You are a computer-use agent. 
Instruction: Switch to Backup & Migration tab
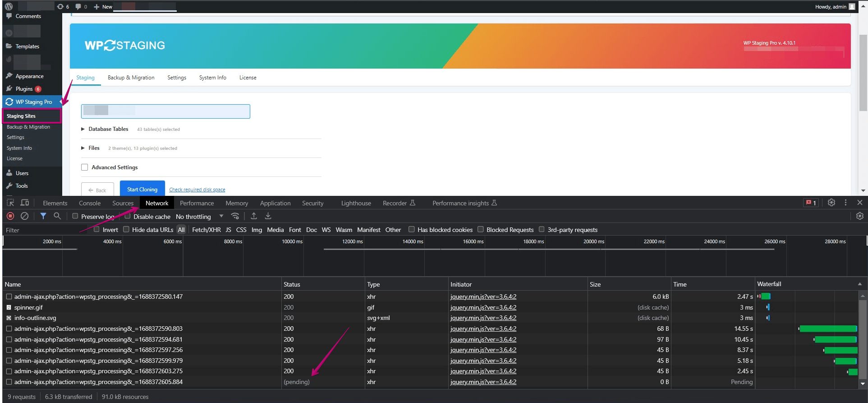coord(131,78)
